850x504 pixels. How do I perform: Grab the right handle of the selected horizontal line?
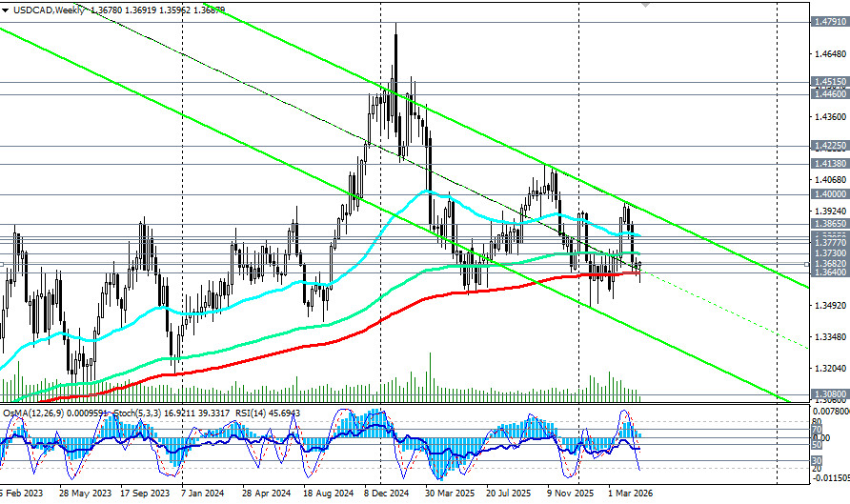click(806, 264)
